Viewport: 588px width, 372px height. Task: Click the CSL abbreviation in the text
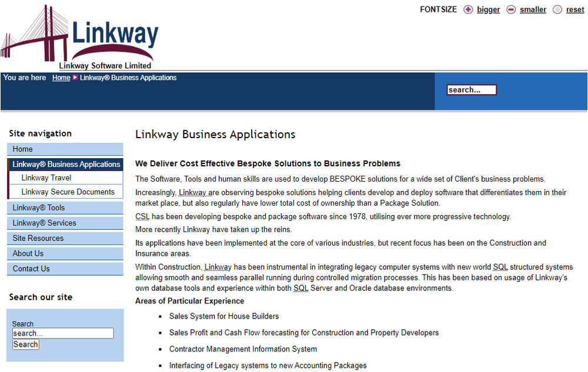tap(142, 216)
